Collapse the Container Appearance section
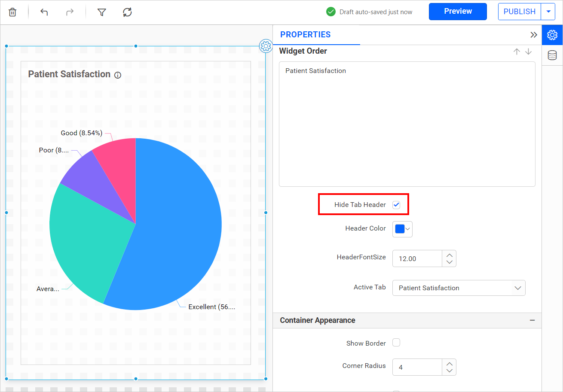 click(x=532, y=320)
